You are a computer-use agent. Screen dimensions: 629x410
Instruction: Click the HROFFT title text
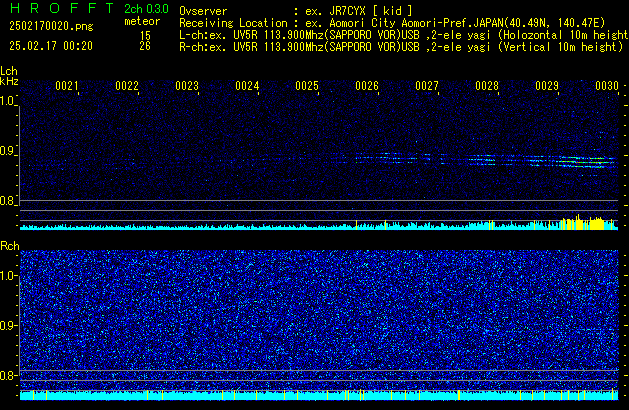62,8
